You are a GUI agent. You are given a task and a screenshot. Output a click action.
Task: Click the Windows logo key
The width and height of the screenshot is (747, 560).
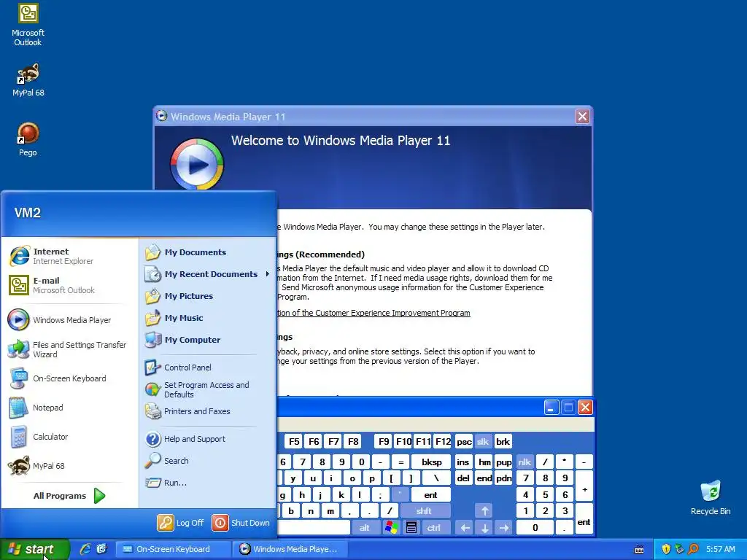(x=392, y=528)
